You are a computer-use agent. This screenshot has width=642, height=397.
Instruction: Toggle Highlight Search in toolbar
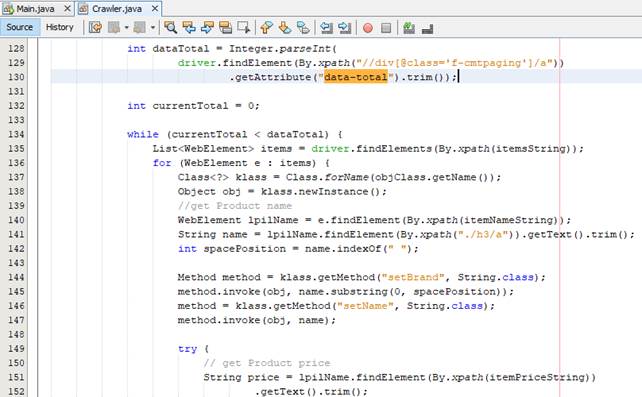(225, 27)
